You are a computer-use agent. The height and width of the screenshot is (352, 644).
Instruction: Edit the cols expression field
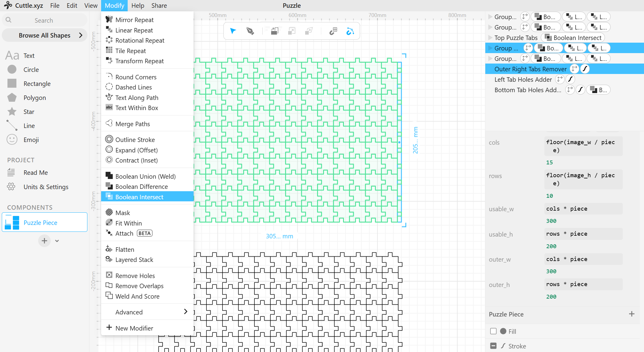[583, 146]
